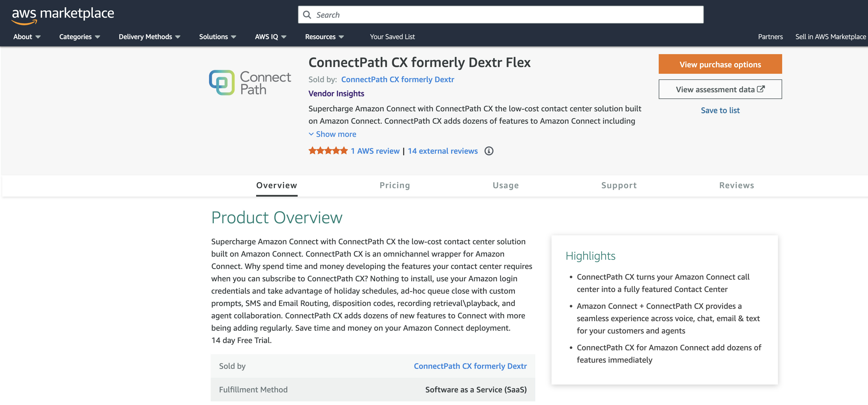Click product title ConnectPath CX formerly Dextr Flex
This screenshot has height=405, width=868.
click(x=419, y=63)
